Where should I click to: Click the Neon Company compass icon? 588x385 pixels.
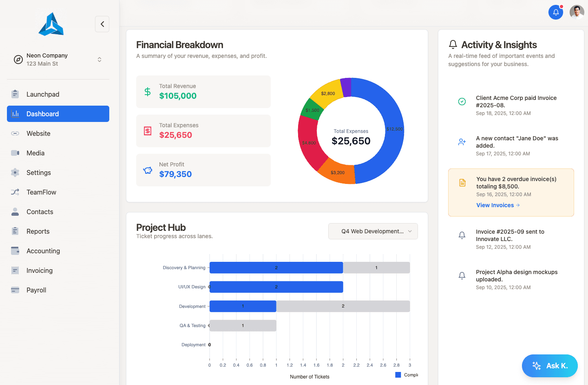pyautogui.click(x=18, y=60)
